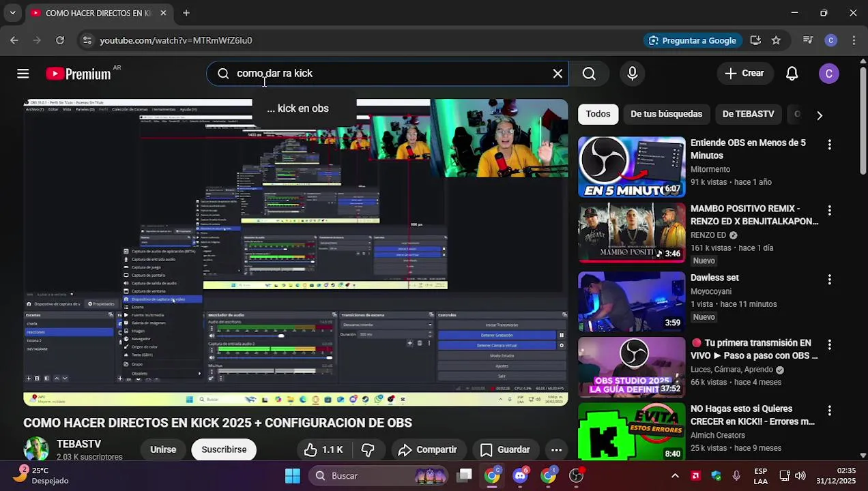Screen dimensions: 868x491
Task: Open the YouTube notifications bell
Action: pyautogui.click(x=792, y=74)
